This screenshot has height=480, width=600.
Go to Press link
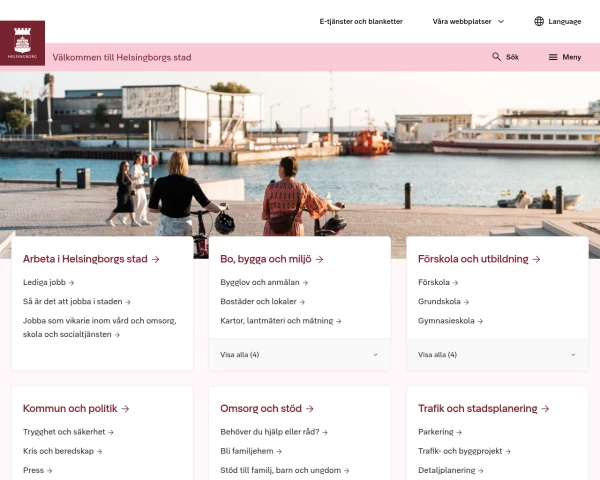click(x=37, y=470)
